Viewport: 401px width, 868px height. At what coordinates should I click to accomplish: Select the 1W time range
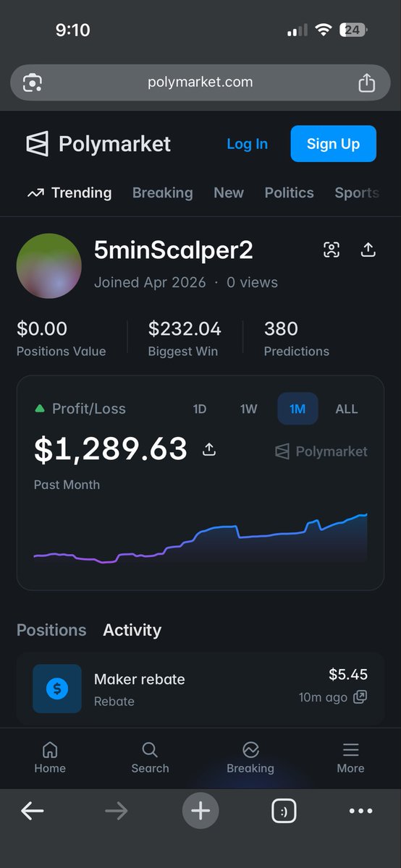pos(249,409)
